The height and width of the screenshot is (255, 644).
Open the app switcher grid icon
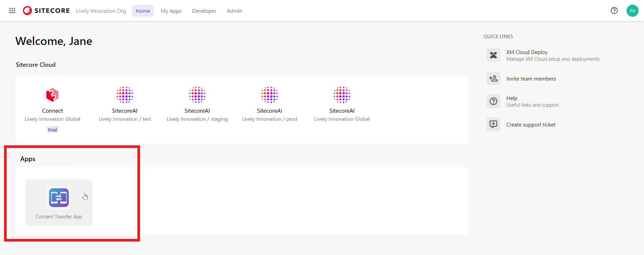[12, 11]
